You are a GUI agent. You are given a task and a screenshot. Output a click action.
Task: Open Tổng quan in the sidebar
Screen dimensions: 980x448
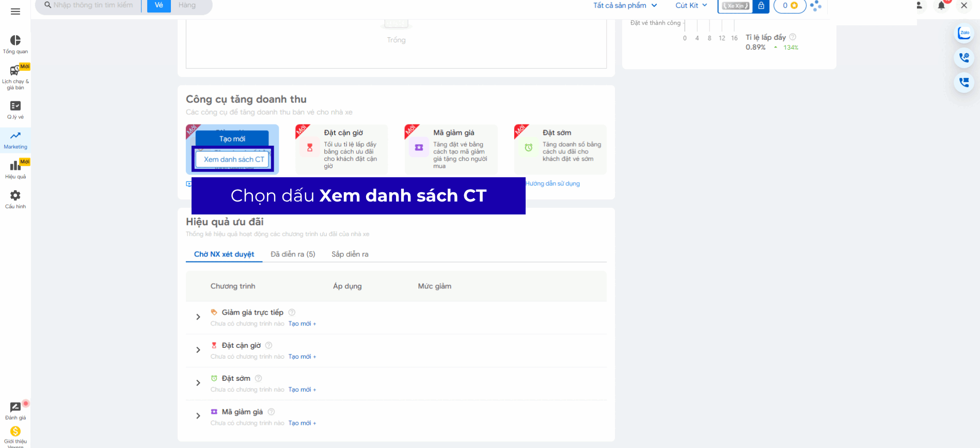[x=15, y=44]
